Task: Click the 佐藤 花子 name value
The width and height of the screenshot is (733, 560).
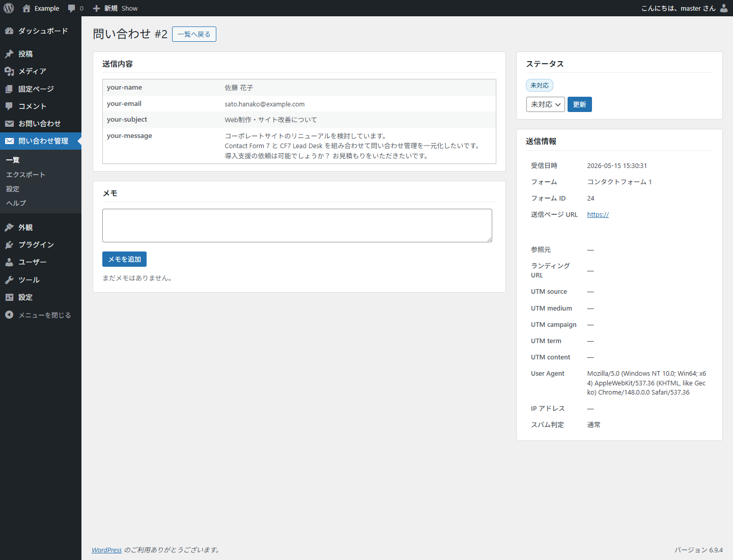Action: tap(239, 88)
